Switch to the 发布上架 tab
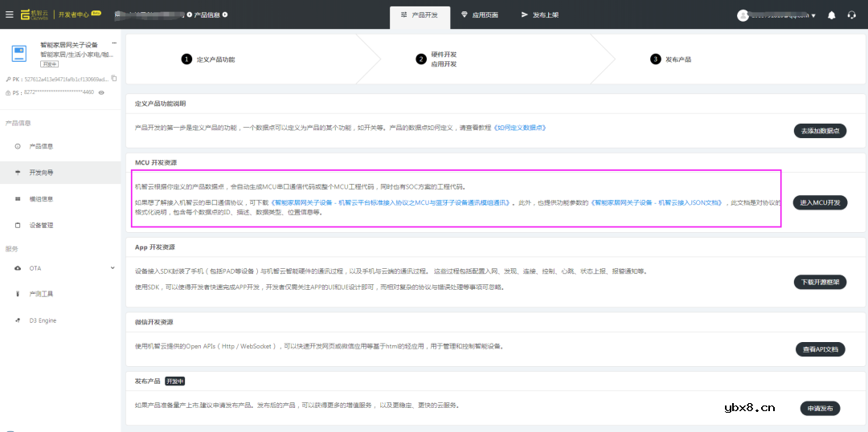The height and width of the screenshot is (432, 868). point(540,15)
